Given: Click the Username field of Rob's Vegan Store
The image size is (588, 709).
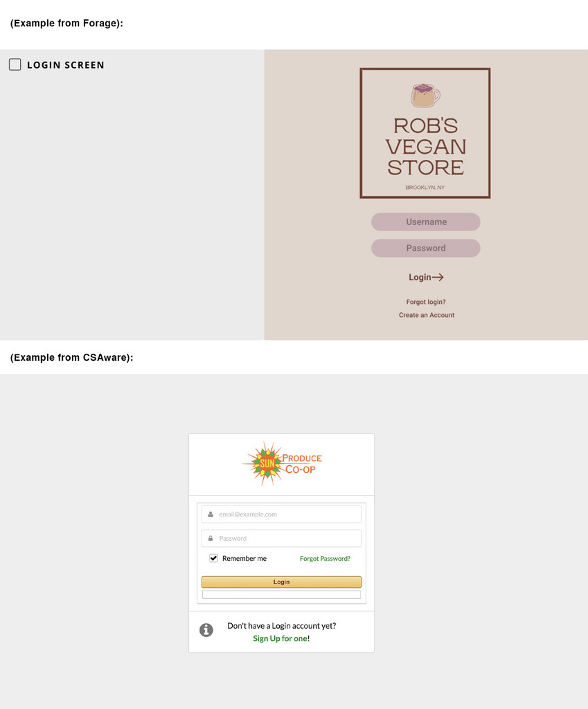Looking at the screenshot, I should [x=426, y=222].
